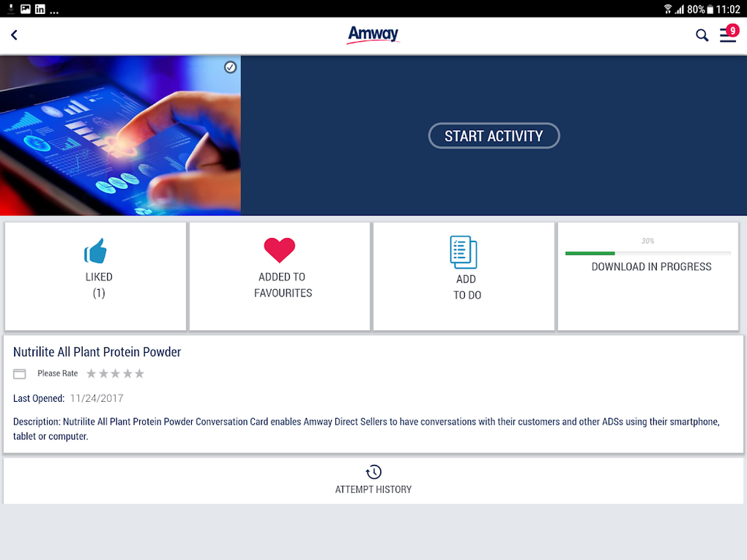Select the Add To Do cards icon
747x560 pixels.
[464, 250]
